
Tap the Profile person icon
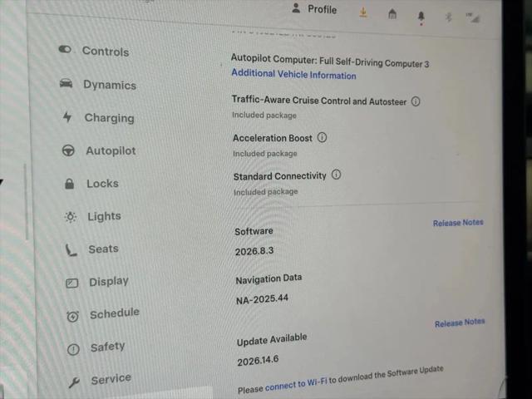(296, 8)
